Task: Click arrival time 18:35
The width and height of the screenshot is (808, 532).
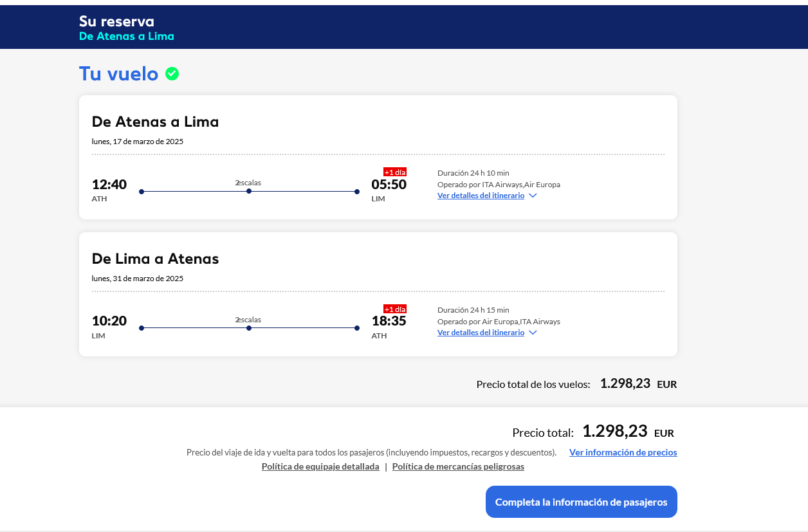Action: pos(389,321)
